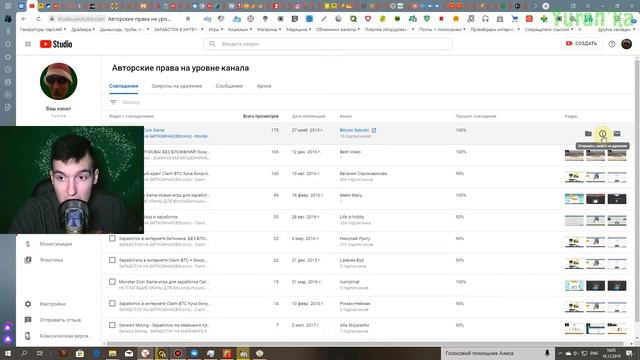640x360 pixels.
Task: Open Отправить отзыв in the left sidebar
Action: [60, 320]
